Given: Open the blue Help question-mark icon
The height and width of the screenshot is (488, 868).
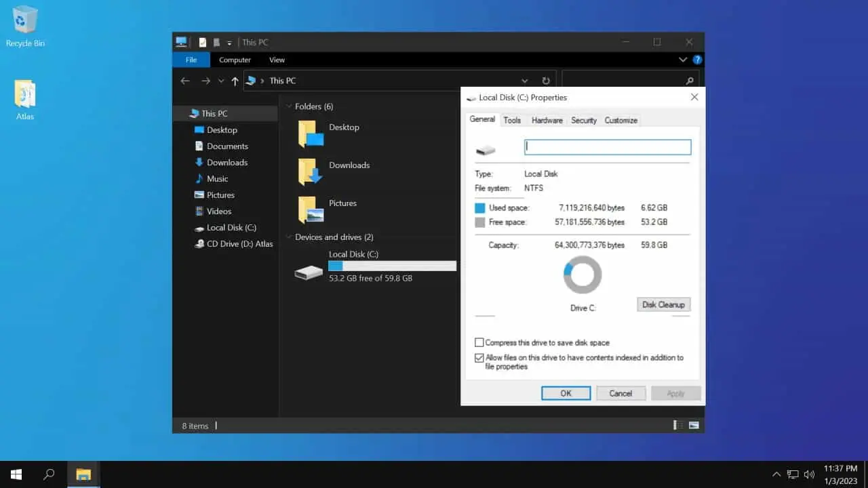Looking at the screenshot, I should coord(696,60).
